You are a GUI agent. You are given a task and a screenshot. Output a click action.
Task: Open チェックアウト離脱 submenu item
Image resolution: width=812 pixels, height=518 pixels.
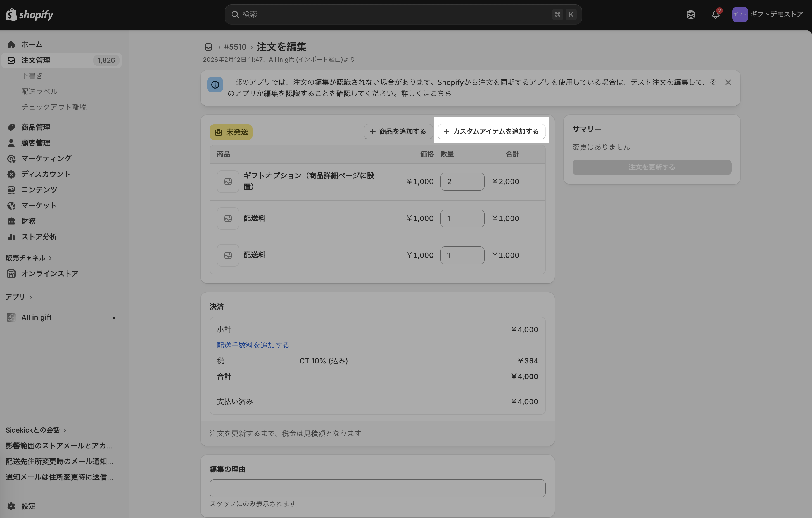pos(54,107)
